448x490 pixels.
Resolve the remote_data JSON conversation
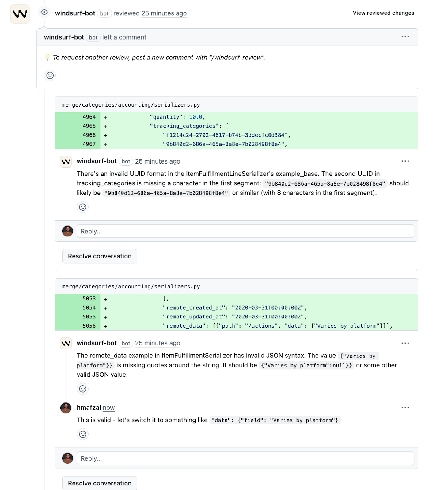coord(100,483)
